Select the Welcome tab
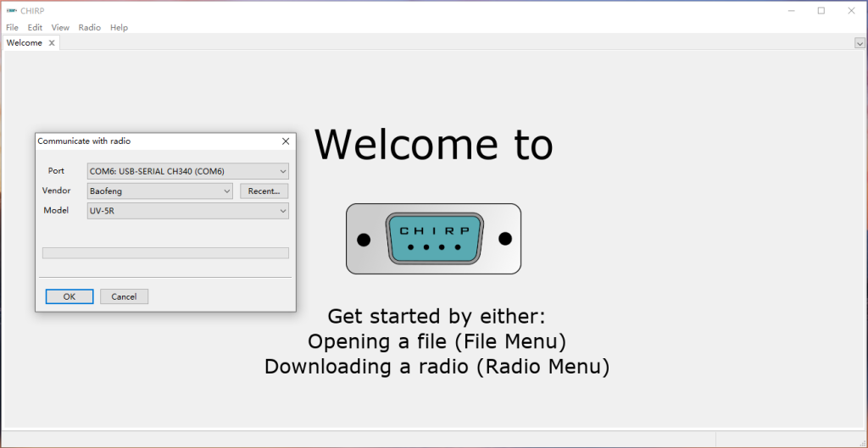This screenshot has width=868, height=448. [x=24, y=43]
